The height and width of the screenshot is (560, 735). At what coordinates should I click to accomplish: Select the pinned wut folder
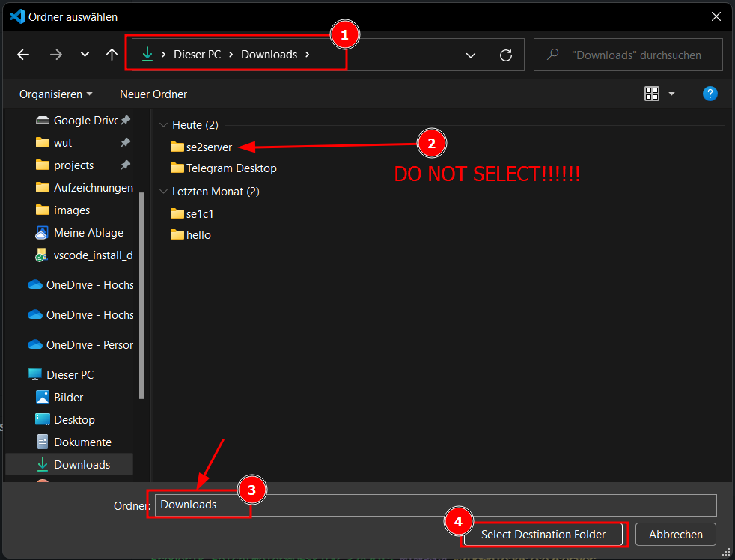(63, 142)
